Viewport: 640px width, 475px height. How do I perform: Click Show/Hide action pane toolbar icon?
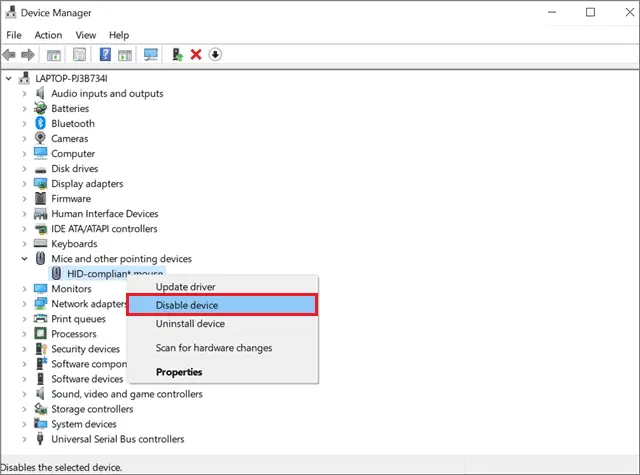coord(125,55)
